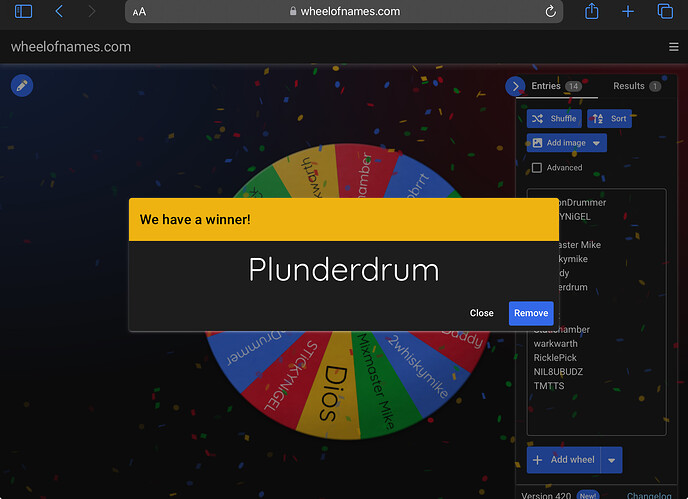The image size is (688, 499).
Task: Open the Add image dropdown
Action: pos(566,143)
